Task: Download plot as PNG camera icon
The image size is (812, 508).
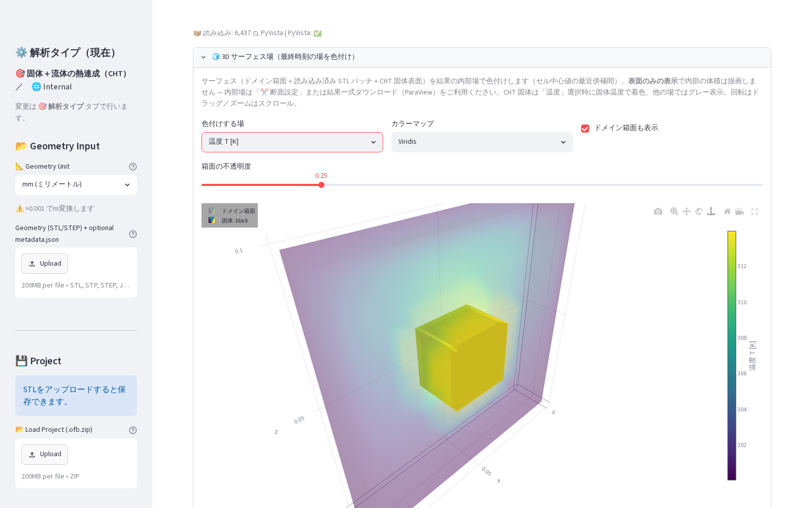Action: [658, 211]
